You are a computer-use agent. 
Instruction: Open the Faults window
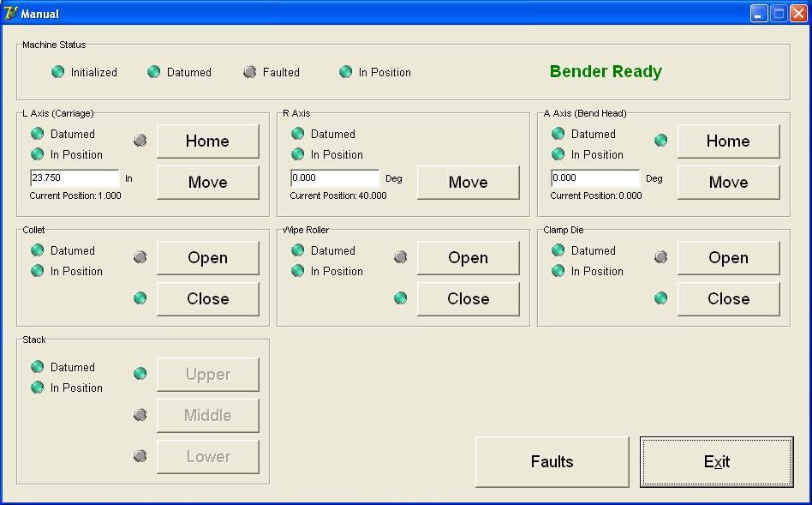point(552,461)
